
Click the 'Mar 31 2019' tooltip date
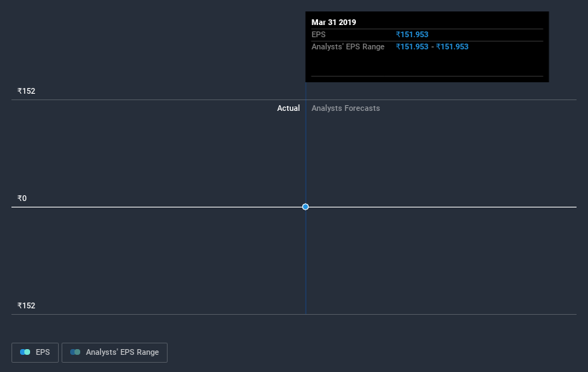coord(334,22)
